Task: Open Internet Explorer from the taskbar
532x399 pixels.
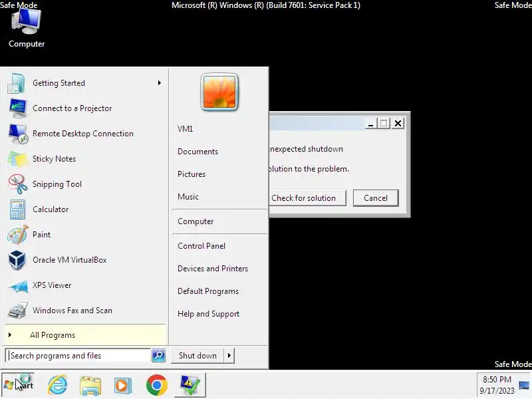Action: pos(57,385)
